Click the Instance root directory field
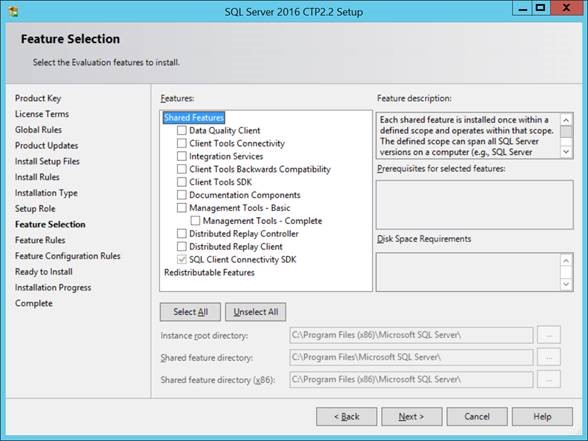 tap(411, 335)
